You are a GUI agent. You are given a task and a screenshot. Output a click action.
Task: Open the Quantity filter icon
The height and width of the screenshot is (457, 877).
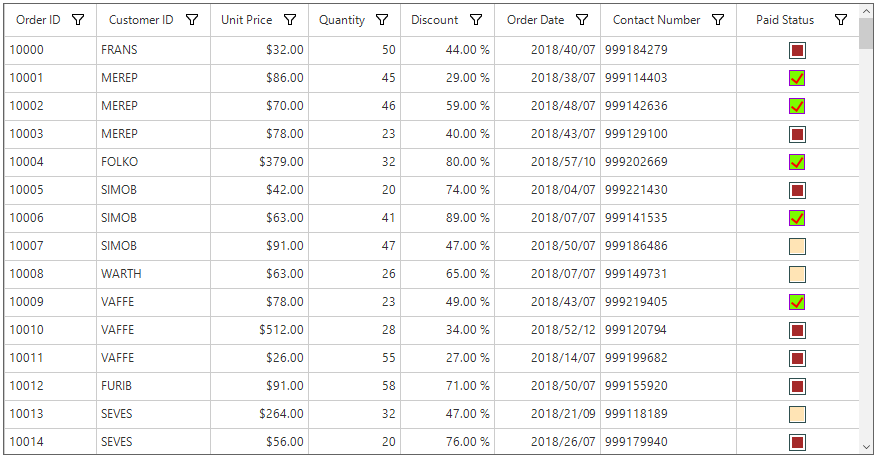tap(382, 20)
